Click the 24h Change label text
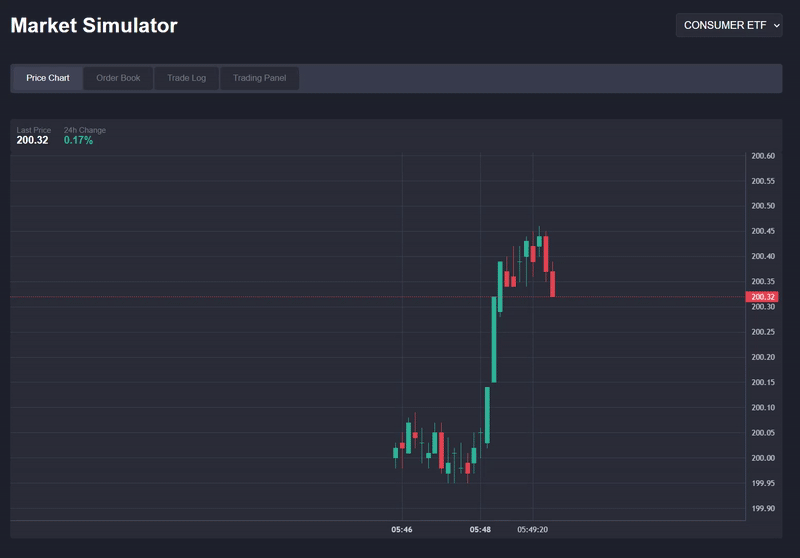 pos(85,130)
